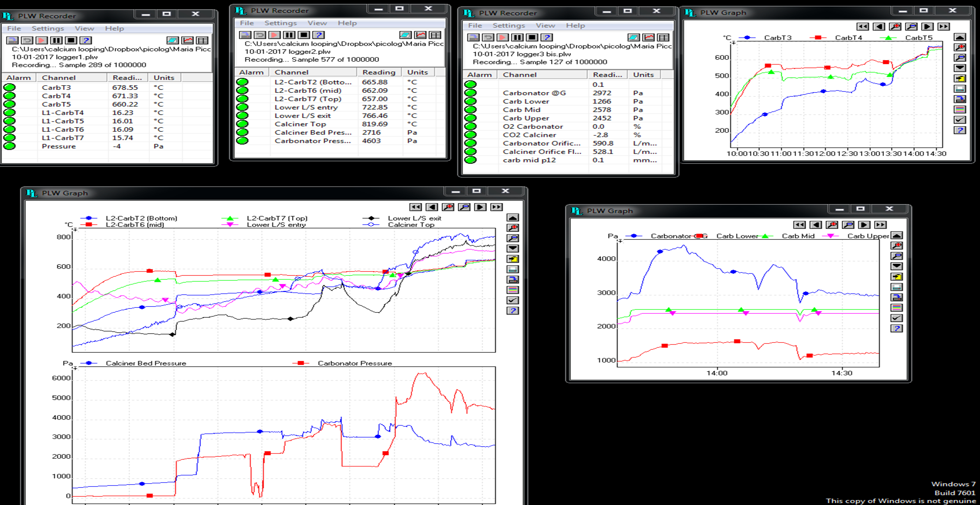Open graph view from logger3 bis recorder
The image size is (980, 505).
tap(648, 37)
